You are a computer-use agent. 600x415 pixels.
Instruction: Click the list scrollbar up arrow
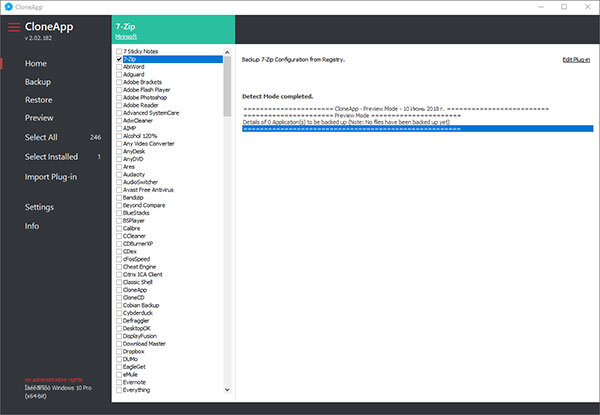227,52
